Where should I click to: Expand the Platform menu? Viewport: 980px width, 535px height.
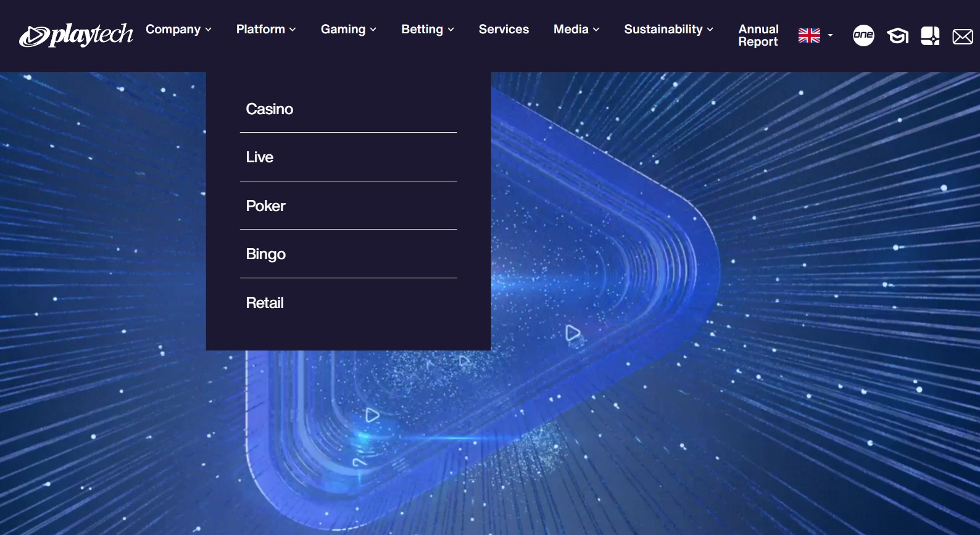pyautogui.click(x=266, y=29)
